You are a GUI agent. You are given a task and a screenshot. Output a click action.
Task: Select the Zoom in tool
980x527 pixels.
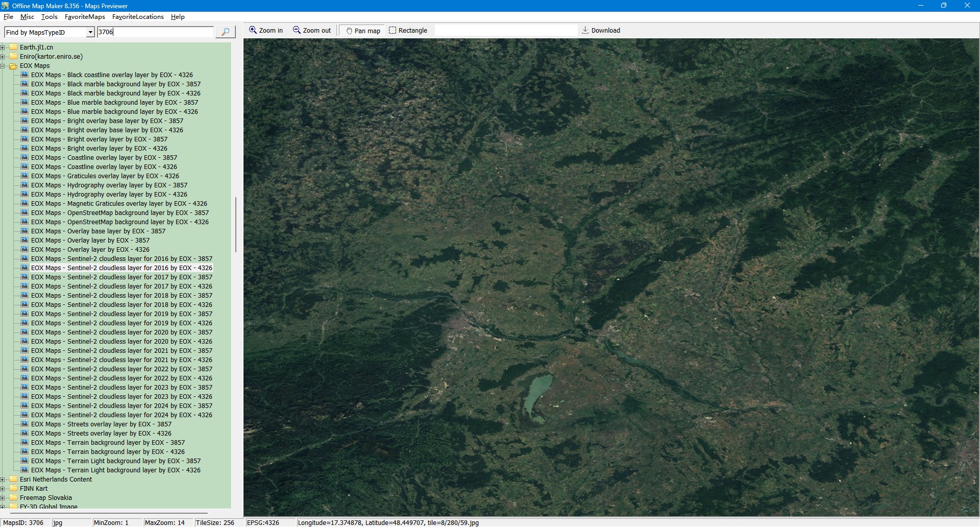point(265,31)
